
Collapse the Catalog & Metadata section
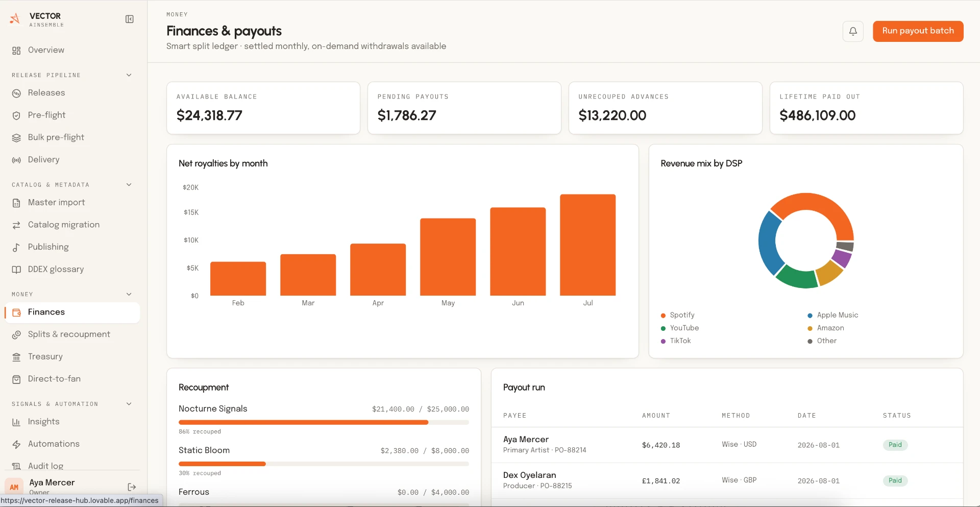[129, 185]
